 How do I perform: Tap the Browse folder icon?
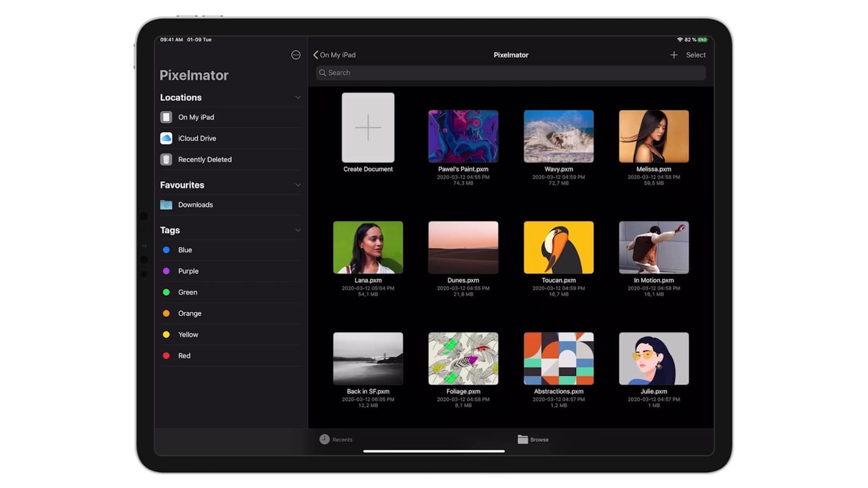point(522,439)
